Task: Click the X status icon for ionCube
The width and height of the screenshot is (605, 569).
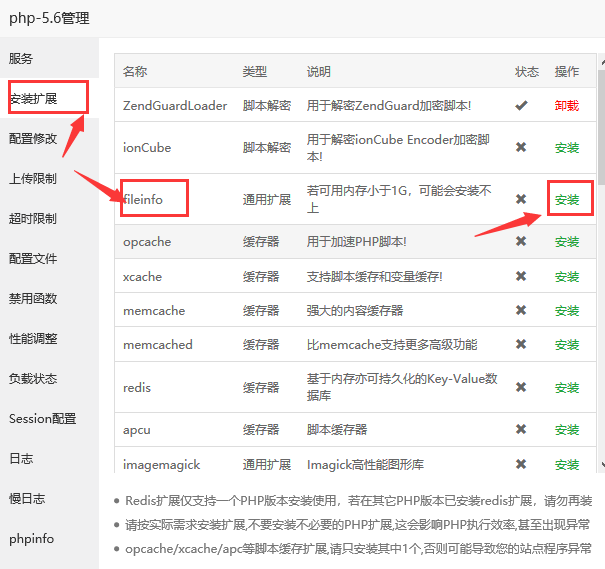Action: pos(521,147)
